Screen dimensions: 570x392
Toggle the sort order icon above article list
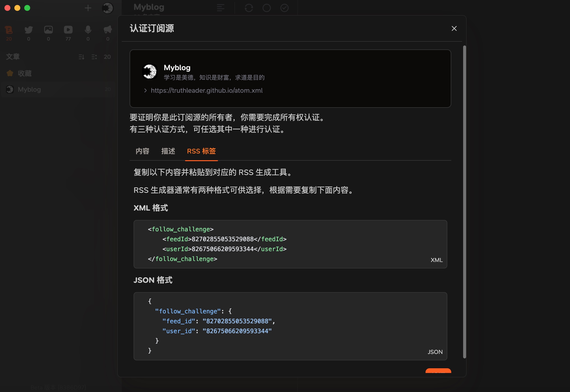pyautogui.click(x=82, y=57)
